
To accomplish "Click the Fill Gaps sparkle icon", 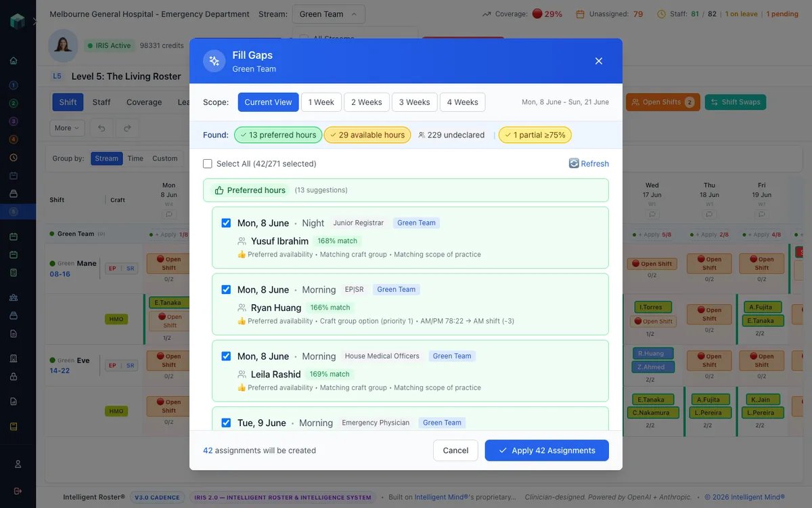I will (215, 61).
